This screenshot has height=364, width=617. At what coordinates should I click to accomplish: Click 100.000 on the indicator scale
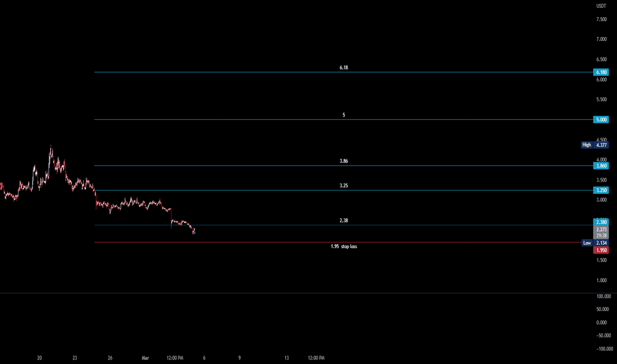604,296
